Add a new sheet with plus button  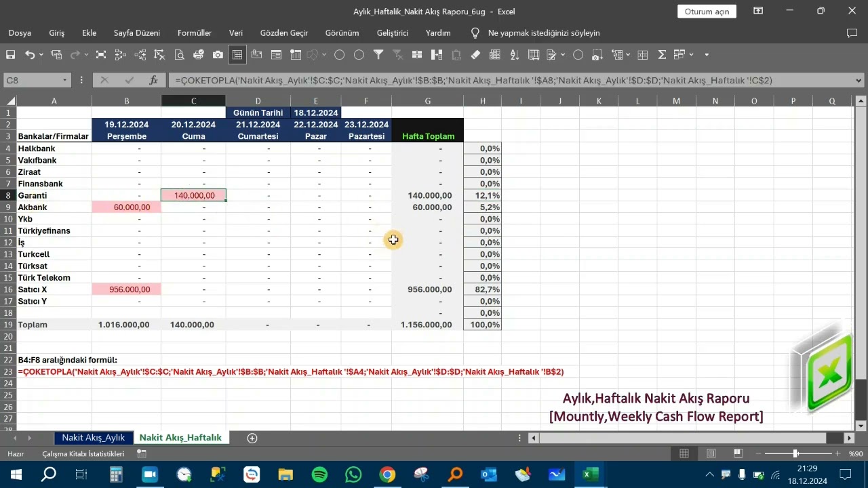pos(252,438)
